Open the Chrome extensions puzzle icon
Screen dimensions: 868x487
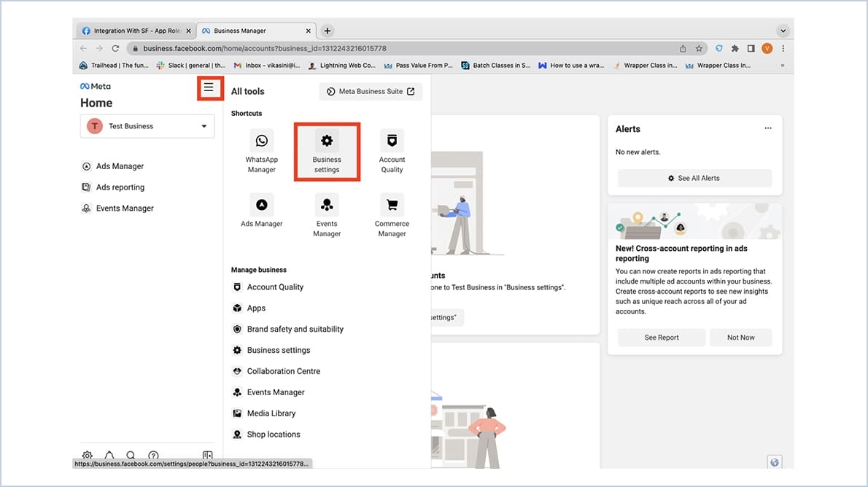click(x=735, y=49)
